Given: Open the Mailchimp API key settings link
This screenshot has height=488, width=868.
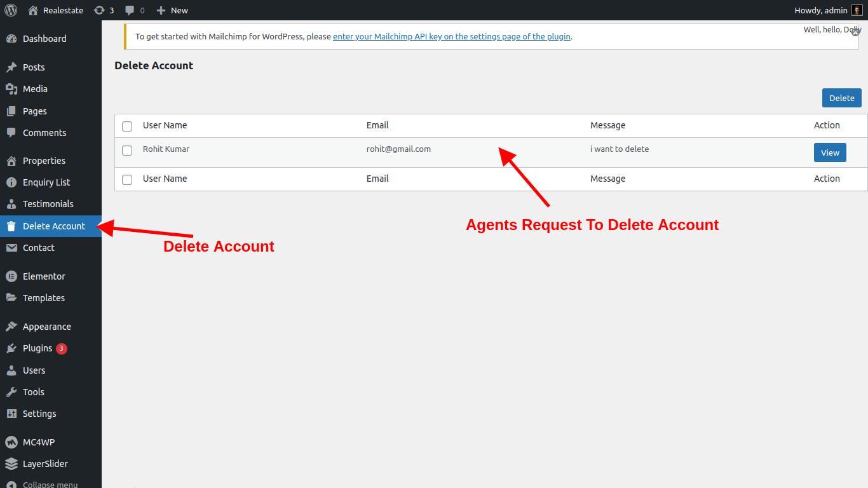Looking at the screenshot, I should [x=451, y=37].
